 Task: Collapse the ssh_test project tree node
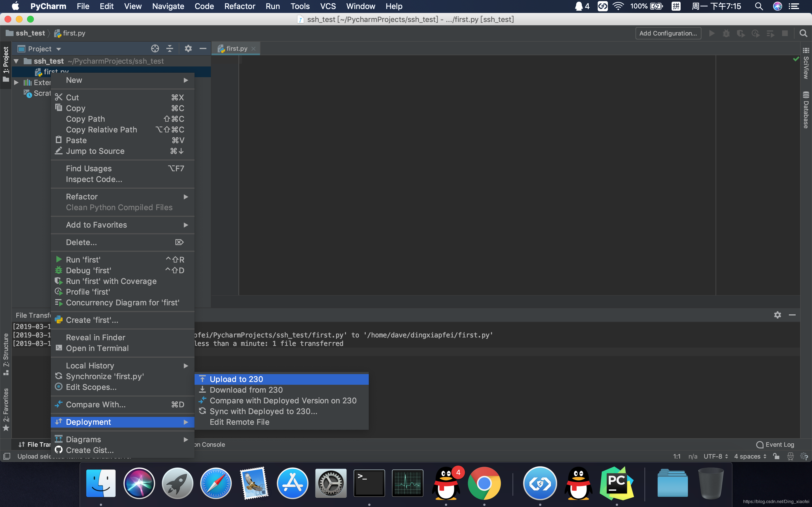(x=16, y=61)
